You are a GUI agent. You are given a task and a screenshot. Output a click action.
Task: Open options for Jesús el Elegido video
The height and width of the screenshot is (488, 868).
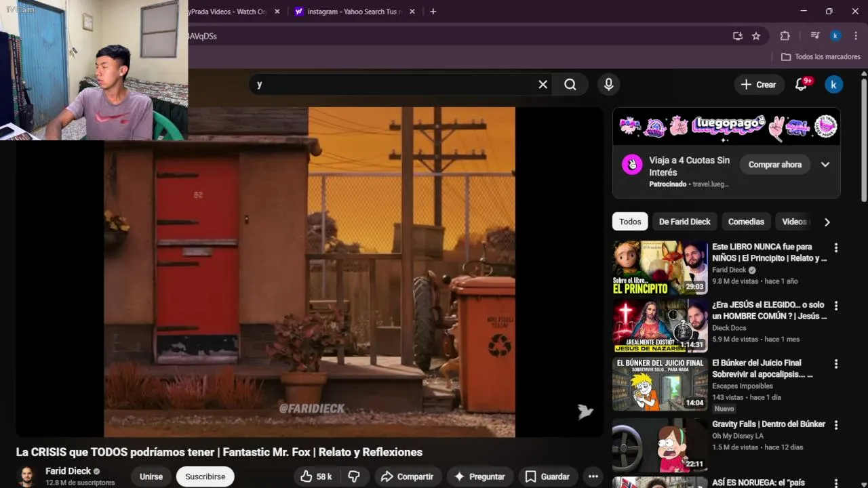pyautogui.click(x=836, y=306)
